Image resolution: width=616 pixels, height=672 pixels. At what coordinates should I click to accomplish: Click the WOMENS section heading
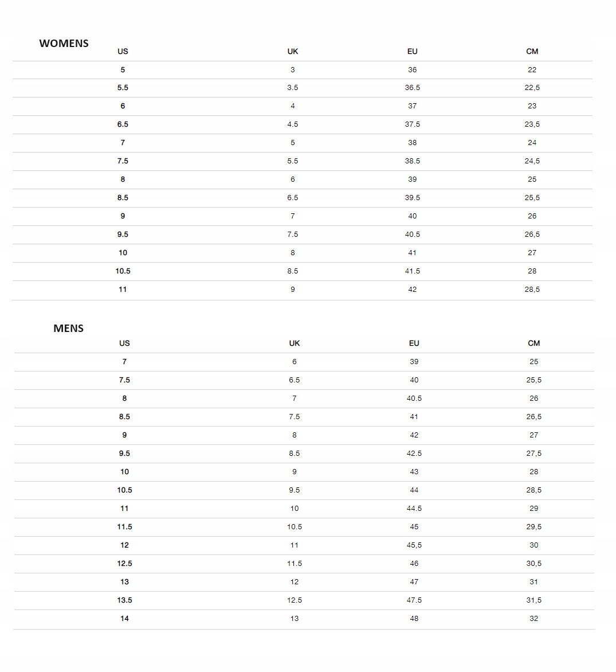[x=64, y=44]
